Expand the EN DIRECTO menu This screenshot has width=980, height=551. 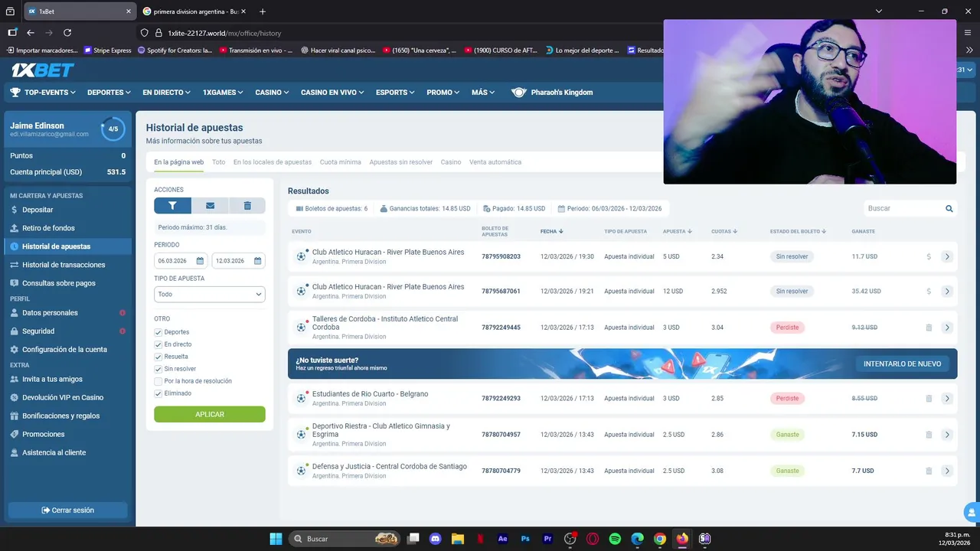click(x=166, y=93)
